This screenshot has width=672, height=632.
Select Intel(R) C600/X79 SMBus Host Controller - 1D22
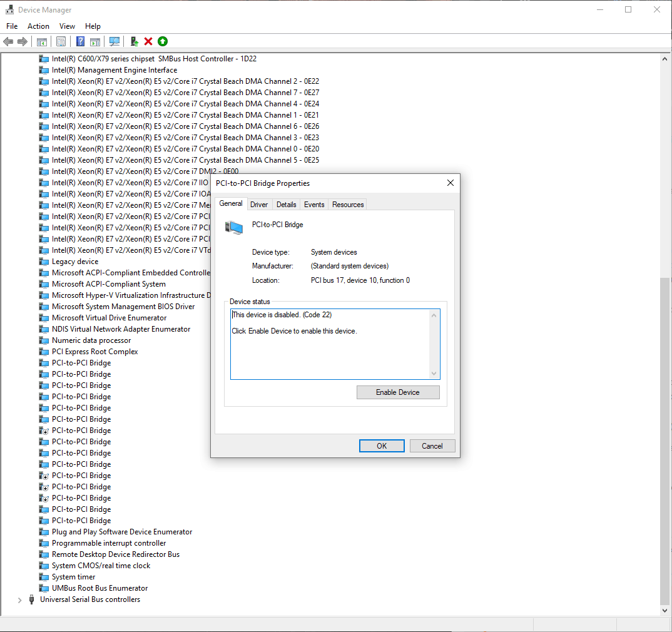155,59
